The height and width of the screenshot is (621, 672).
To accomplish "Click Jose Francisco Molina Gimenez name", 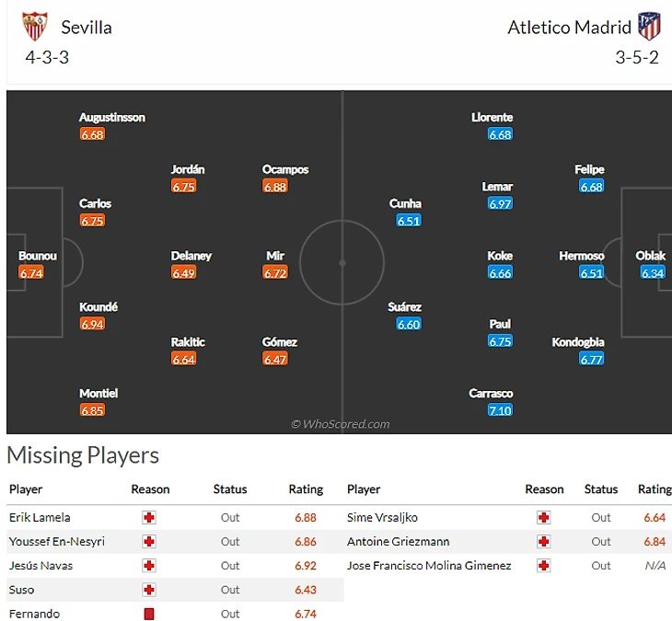I will [429, 566].
